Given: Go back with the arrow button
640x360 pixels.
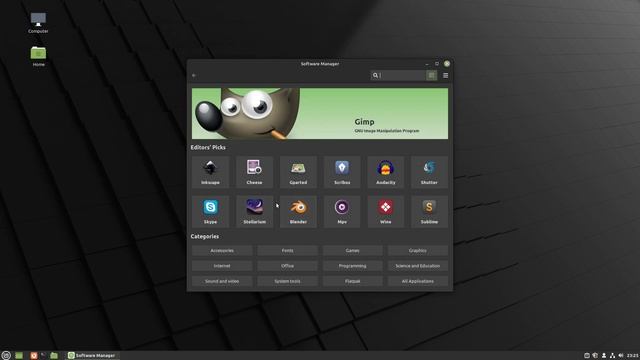Looking at the screenshot, I should tap(194, 76).
